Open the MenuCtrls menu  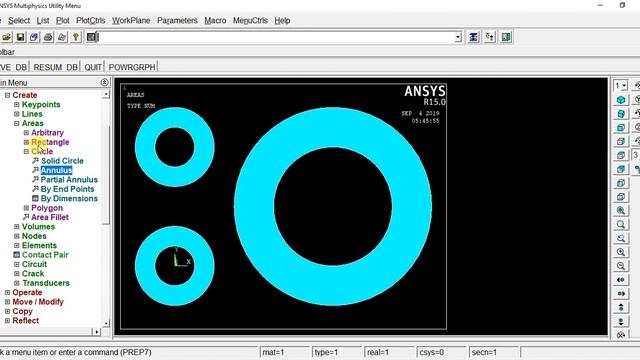coord(250,20)
